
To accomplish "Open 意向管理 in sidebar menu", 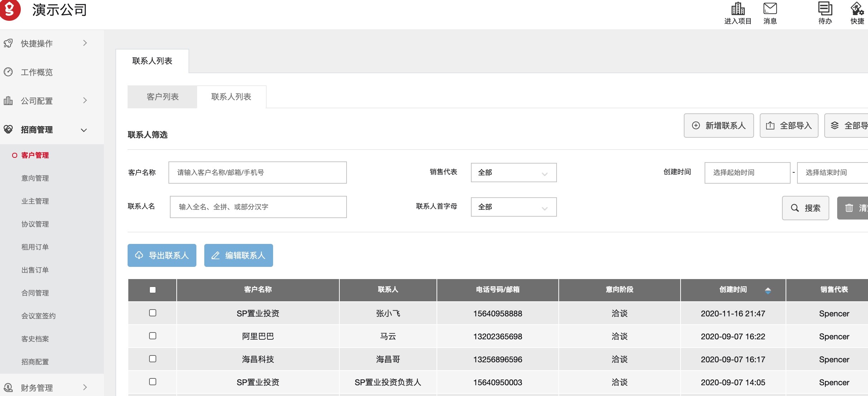I will coord(35,178).
